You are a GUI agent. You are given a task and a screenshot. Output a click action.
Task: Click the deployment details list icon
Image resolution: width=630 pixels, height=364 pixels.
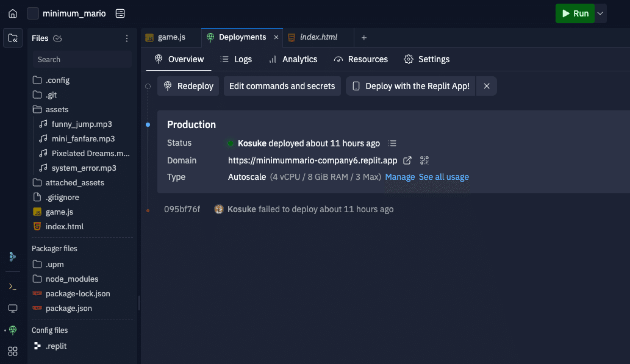[x=393, y=143]
